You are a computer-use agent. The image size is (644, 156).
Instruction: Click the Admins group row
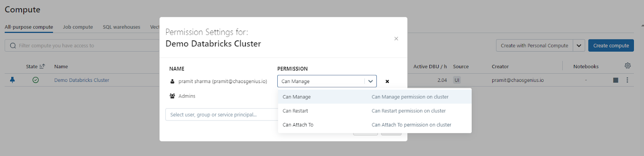187,96
